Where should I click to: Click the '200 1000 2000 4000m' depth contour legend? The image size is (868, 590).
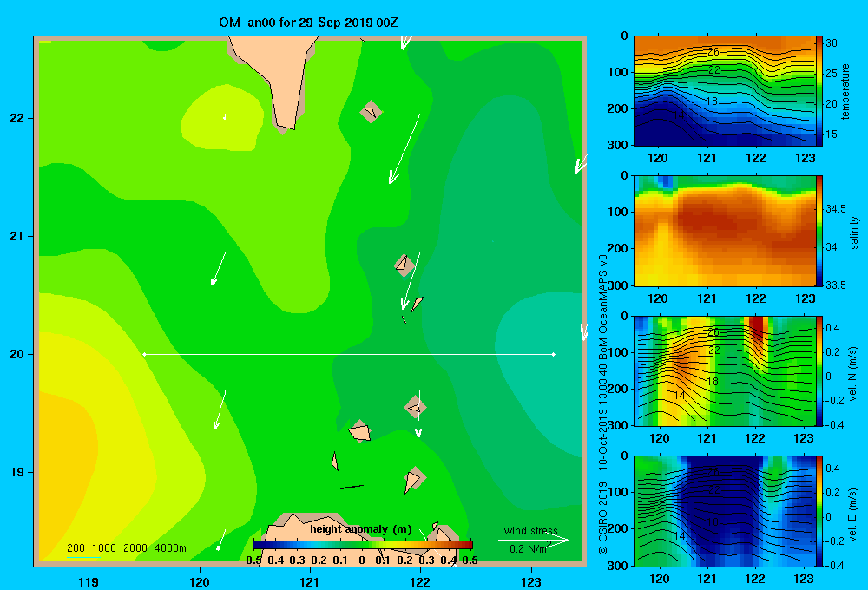127,548
